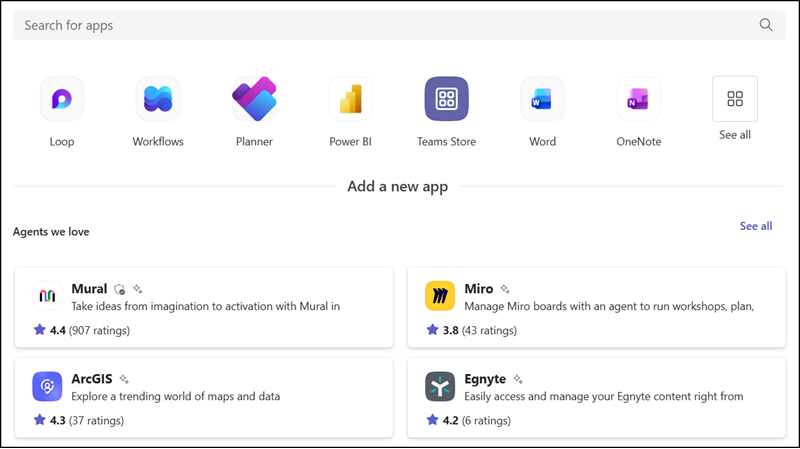Image resolution: width=800 pixels, height=449 pixels.
Task: Open the Power BI app icon
Action: click(x=351, y=99)
